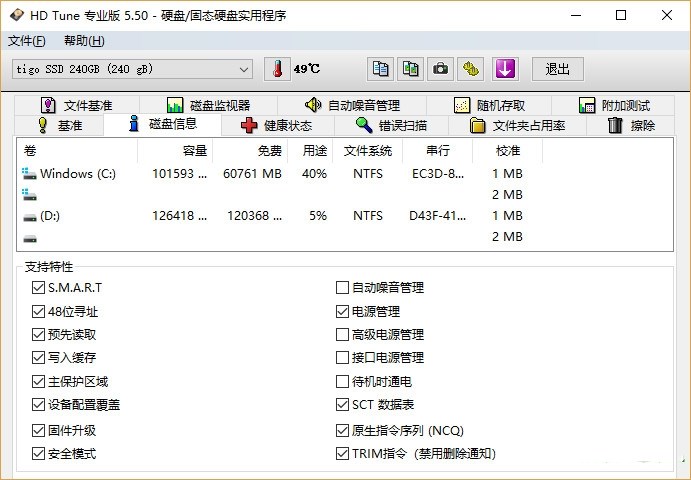Toggle the 待机时通电 checkbox

pos(342,381)
